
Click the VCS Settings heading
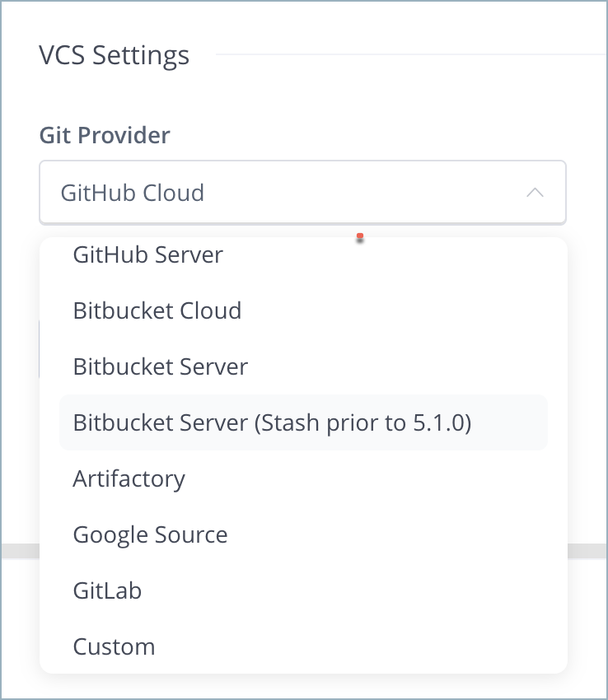(x=115, y=55)
